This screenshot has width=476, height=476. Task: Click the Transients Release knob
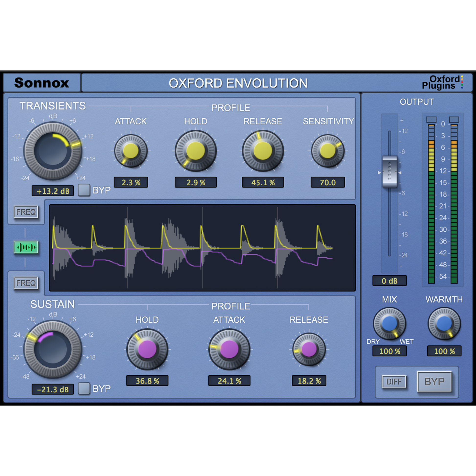tap(263, 150)
